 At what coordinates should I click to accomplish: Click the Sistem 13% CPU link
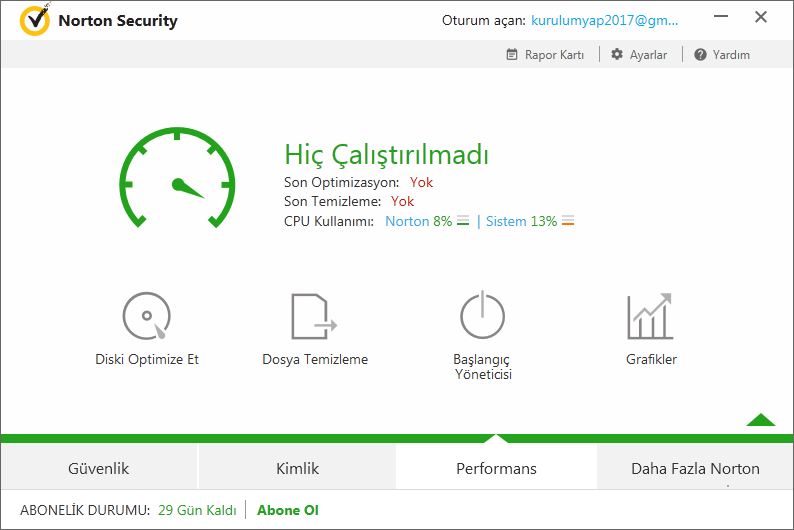click(522, 221)
